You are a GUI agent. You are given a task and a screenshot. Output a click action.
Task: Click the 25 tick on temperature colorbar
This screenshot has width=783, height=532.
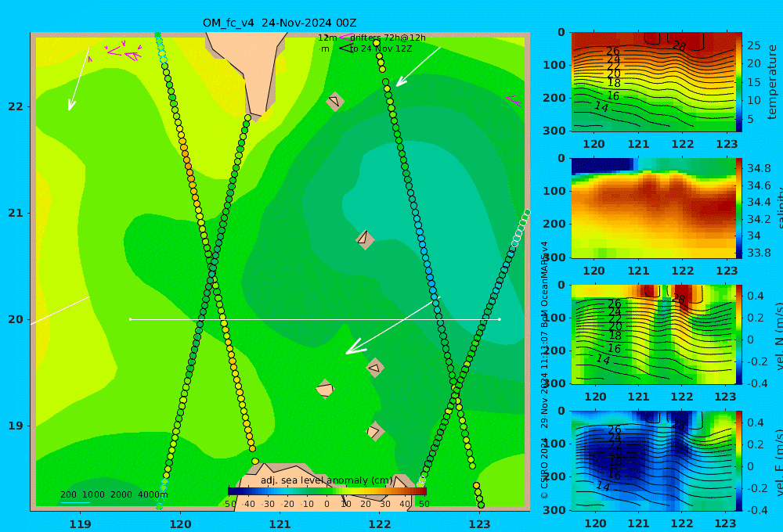[x=754, y=45]
